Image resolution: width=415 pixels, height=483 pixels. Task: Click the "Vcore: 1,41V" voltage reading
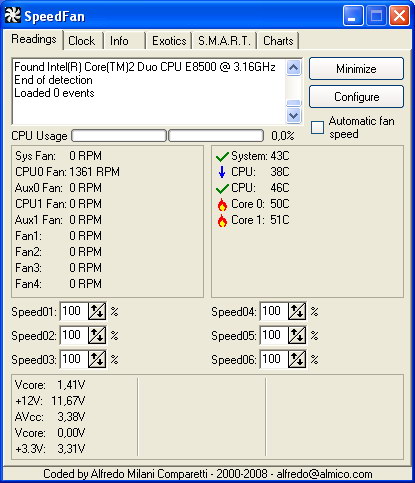[x=50, y=385]
